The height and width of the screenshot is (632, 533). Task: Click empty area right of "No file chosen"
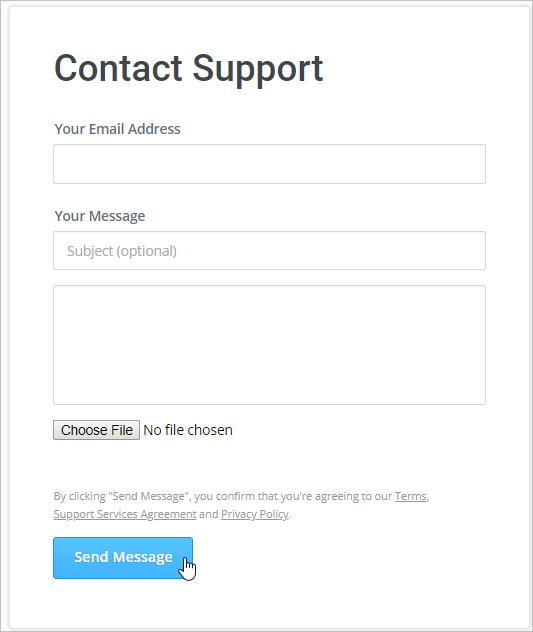pos(359,430)
